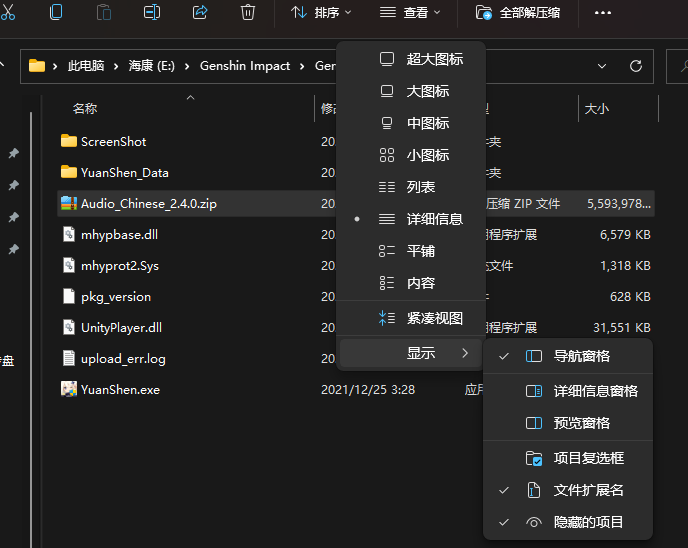This screenshot has height=548, width=688.
Task: Click 全部解压缩 extract all button
Action: click(518, 13)
